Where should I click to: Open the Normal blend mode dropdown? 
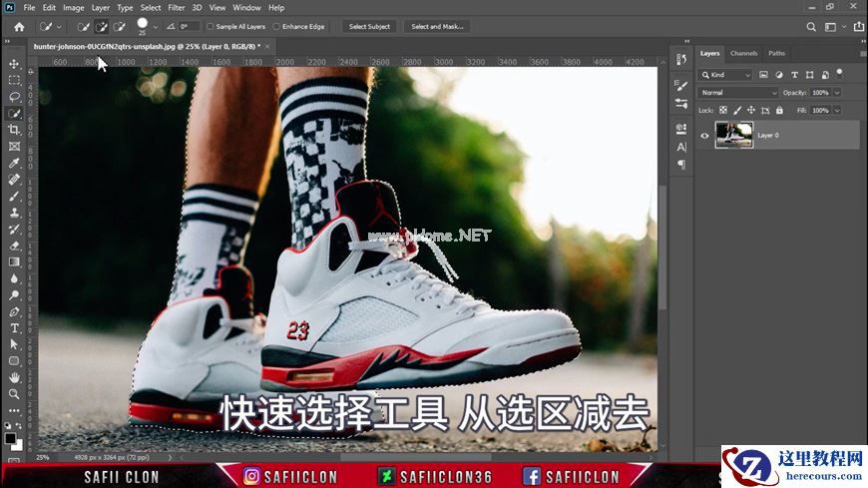pos(738,93)
